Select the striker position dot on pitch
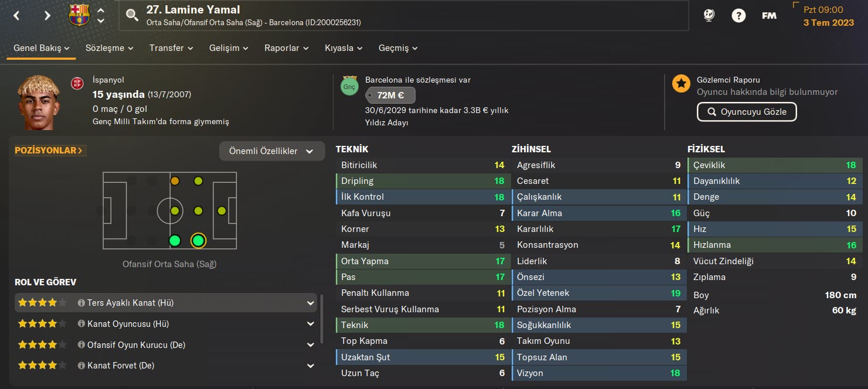The width and height of the screenshot is (868, 389). tap(222, 211)
